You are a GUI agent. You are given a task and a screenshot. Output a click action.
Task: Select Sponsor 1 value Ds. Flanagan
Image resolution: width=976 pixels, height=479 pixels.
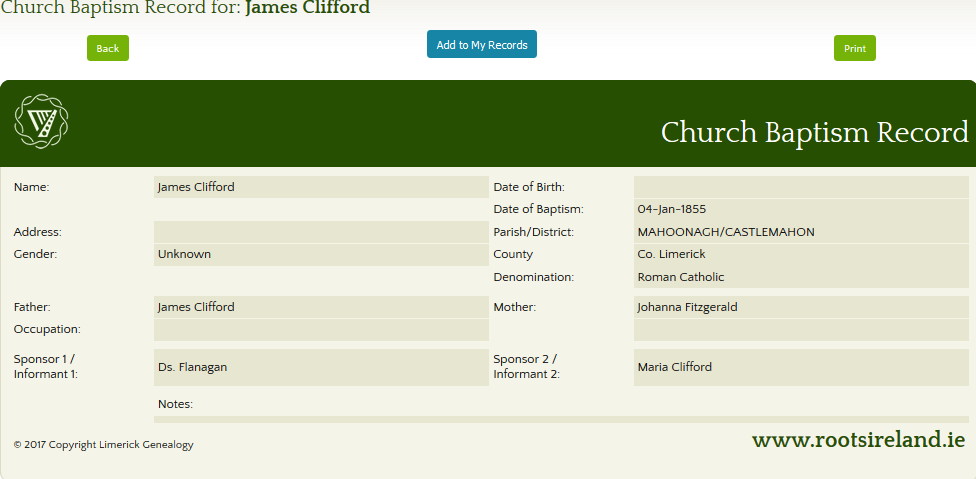coord(321,367)
